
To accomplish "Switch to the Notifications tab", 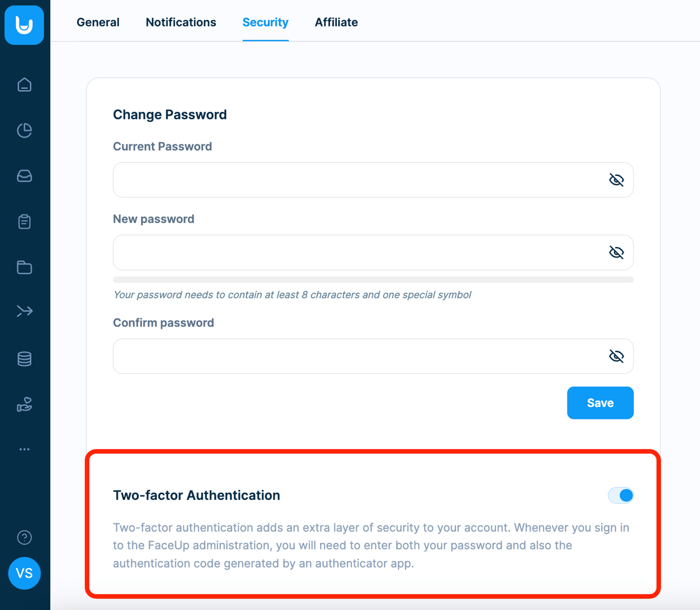I will pyautogui.click(x=181, y=22).
